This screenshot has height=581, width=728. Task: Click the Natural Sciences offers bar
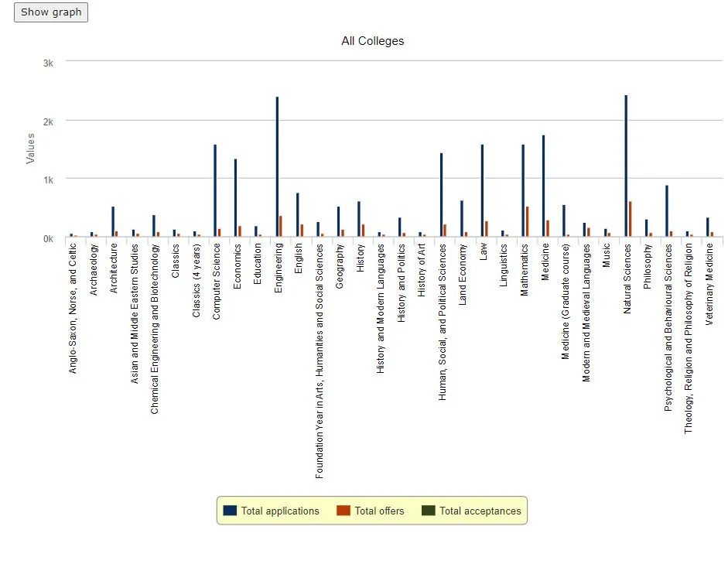[x=630, y=219]
